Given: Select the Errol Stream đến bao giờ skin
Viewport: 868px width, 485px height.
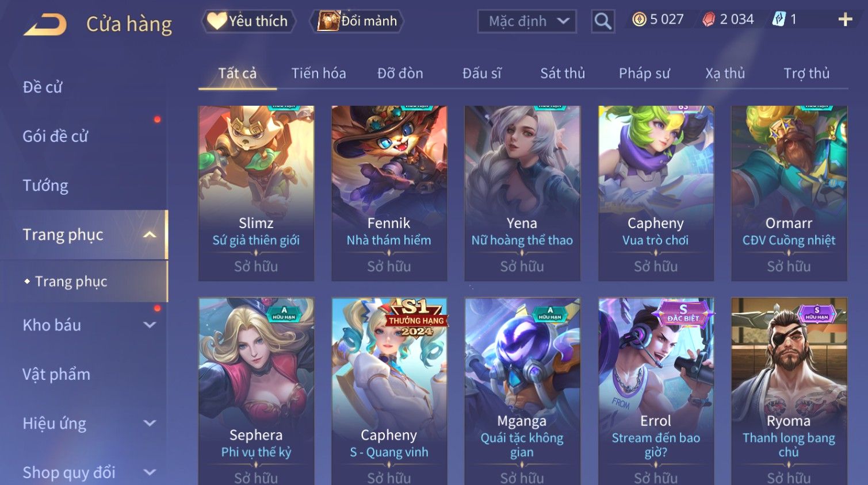Looking at the screenshot, I should point(656,391).
